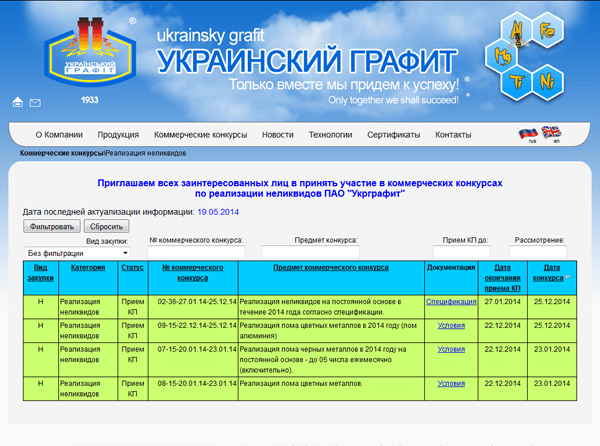Open Условия link for 08-15-20.01.14 tender

[x=451, y=383]
